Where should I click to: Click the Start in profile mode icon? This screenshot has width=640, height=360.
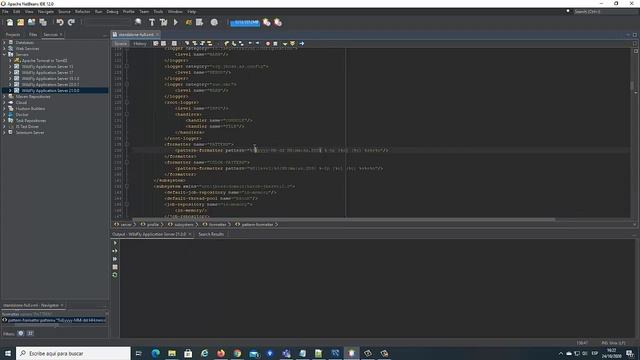pyautogui.click(x=115, y=259)
